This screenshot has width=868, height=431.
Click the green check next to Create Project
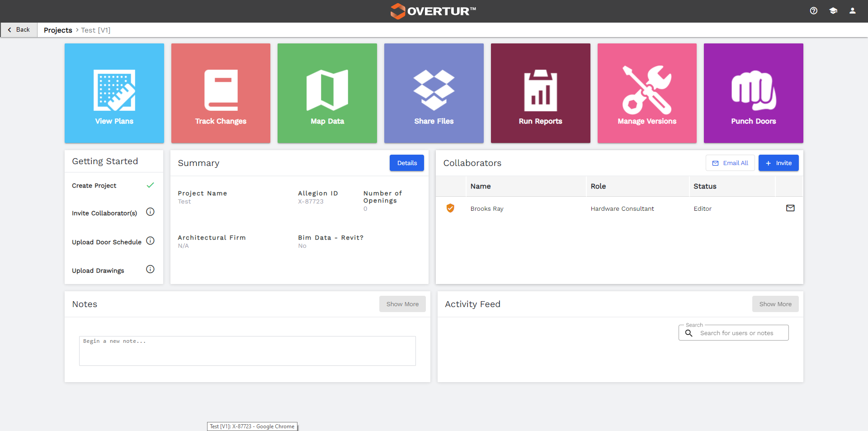coord(151,185)
